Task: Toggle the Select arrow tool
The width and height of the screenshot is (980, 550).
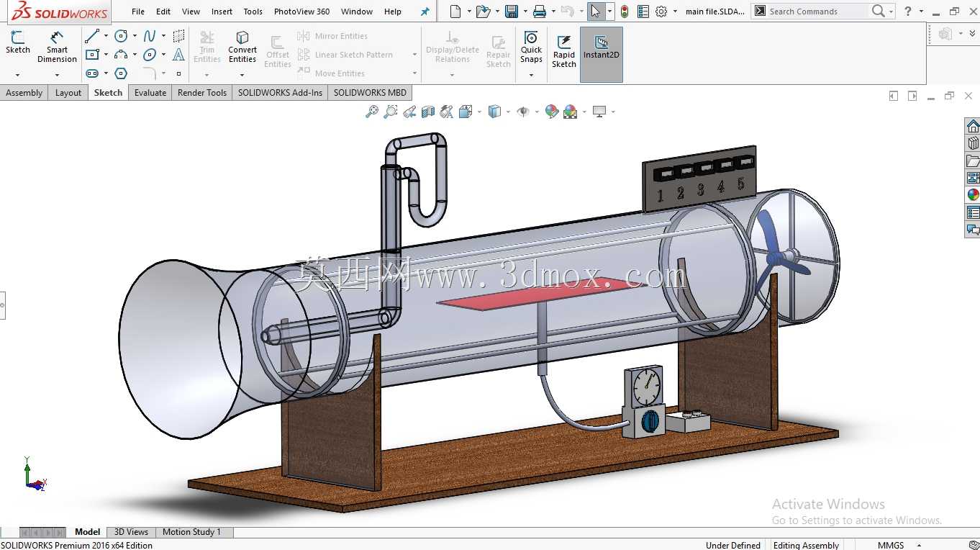Action: (x=595, y=12)
